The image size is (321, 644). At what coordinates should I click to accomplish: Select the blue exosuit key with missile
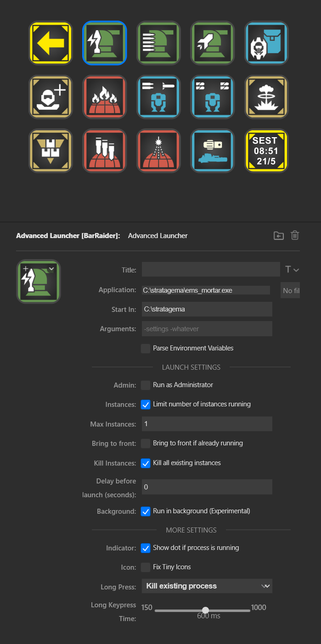coord(159,97)
